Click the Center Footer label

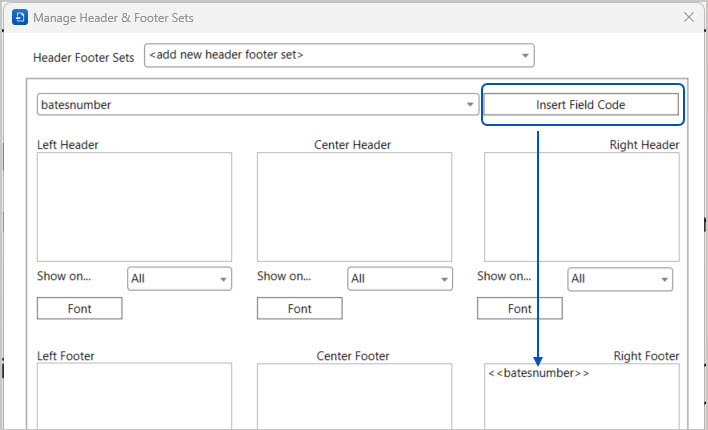[x=353, y=356]
